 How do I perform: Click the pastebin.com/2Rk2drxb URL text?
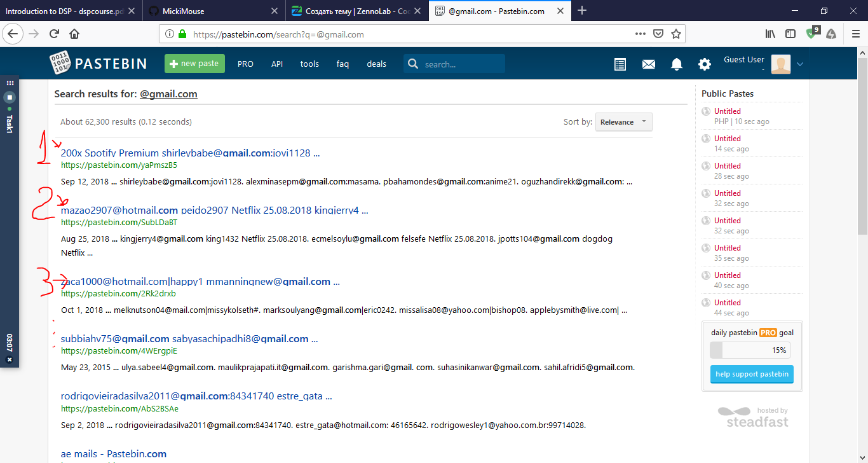point(118,294)
